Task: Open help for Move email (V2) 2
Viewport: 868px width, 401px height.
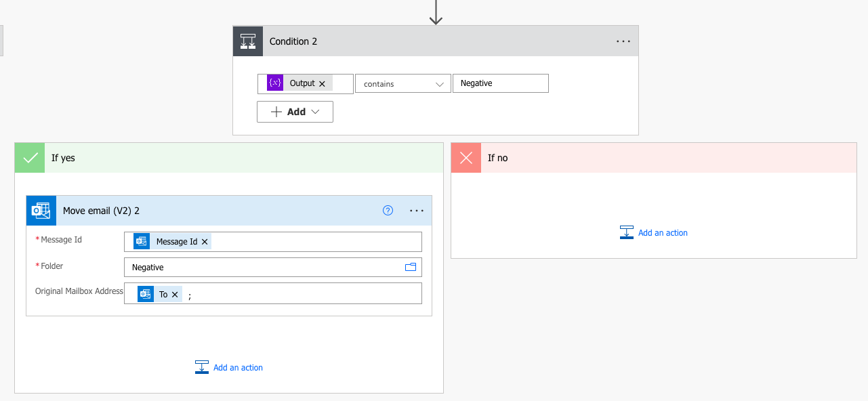Action: pyautogui.click(x=388, y=211)
